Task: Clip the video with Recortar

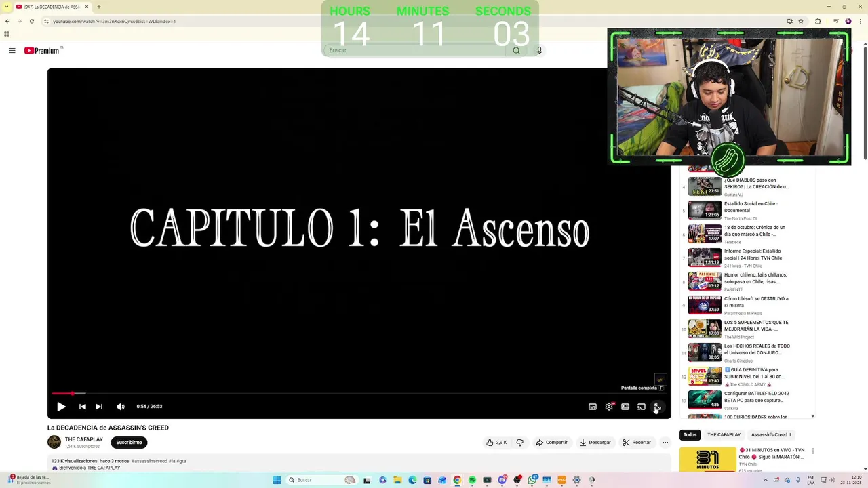Action: pos(637,443)
